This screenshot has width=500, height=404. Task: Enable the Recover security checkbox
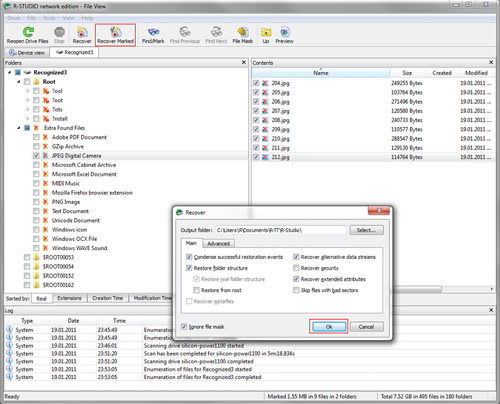point(296,268)
